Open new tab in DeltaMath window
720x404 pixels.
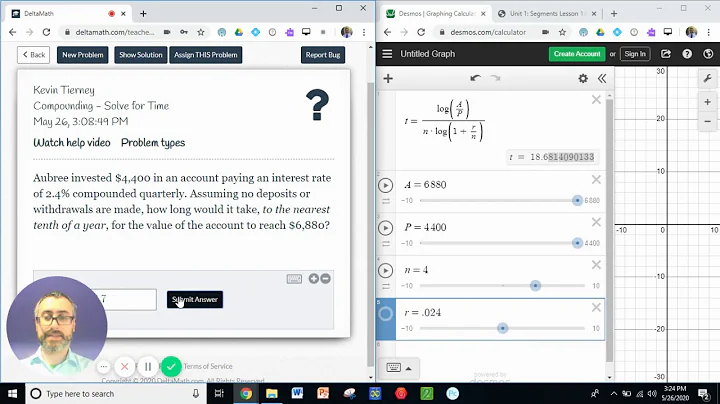[x=143, y=14]
